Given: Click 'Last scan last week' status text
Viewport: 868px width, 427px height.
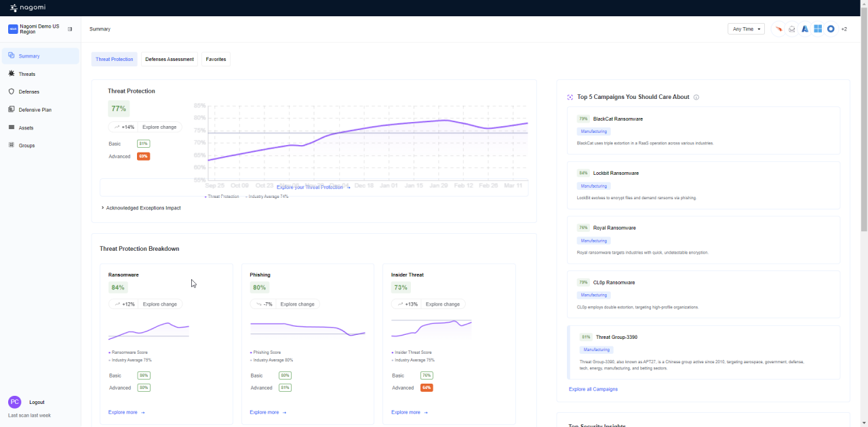Looking at the screenshot, I should (29, 415).
